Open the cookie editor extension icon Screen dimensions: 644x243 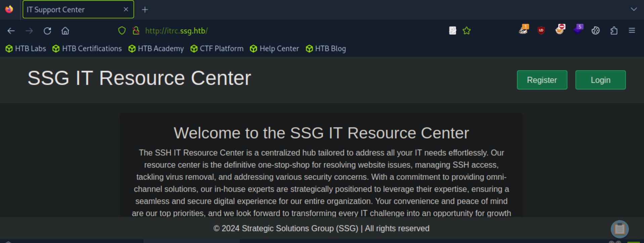pos(596,31)
